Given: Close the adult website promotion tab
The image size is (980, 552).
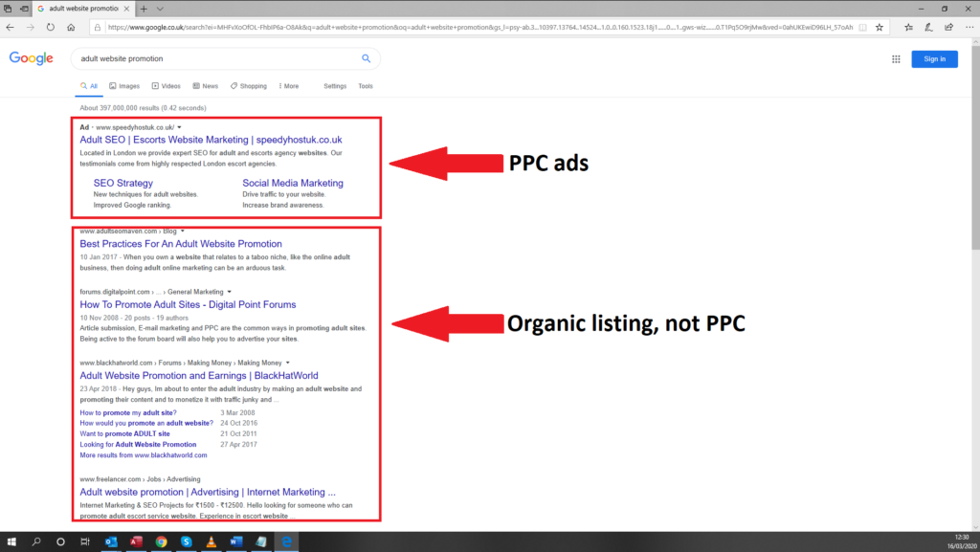Looking at the screenshot, I should click(x=127, y=9).
